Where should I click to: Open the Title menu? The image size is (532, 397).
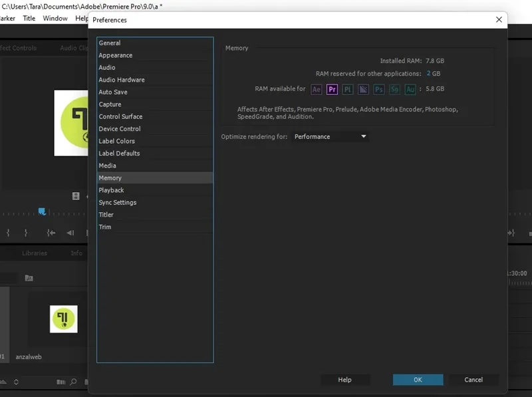29,19
